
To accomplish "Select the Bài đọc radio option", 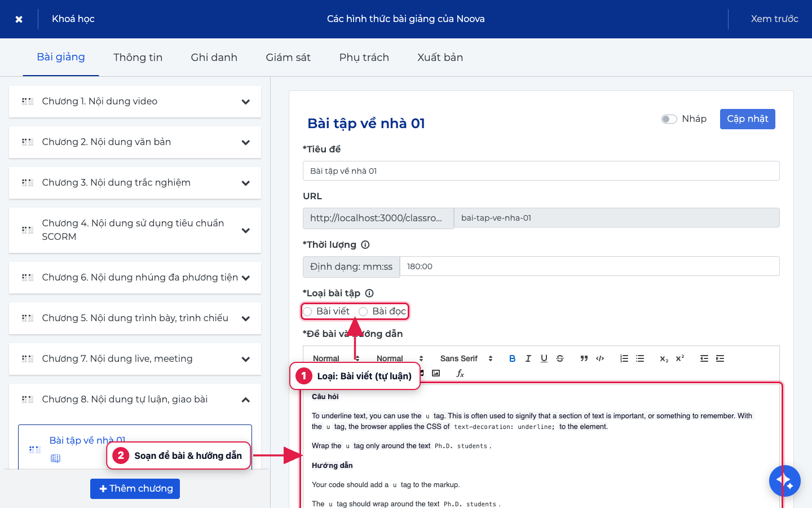I will (x=363, y=312).
